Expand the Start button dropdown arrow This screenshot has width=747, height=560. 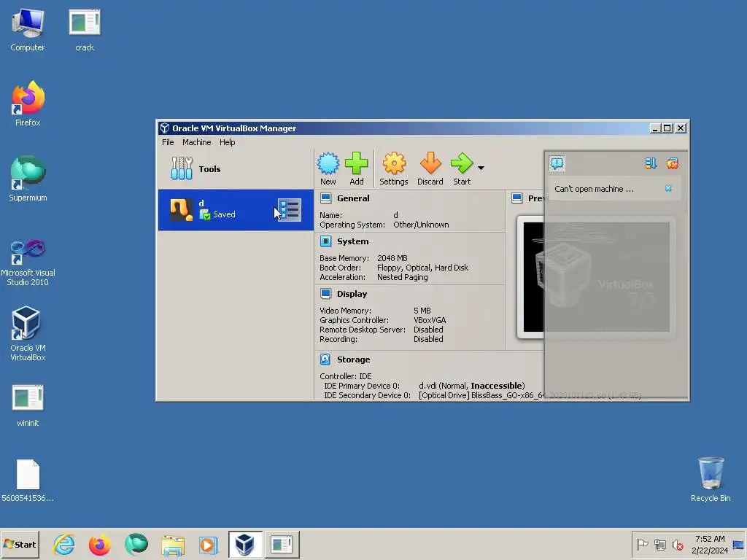(481, 168)
